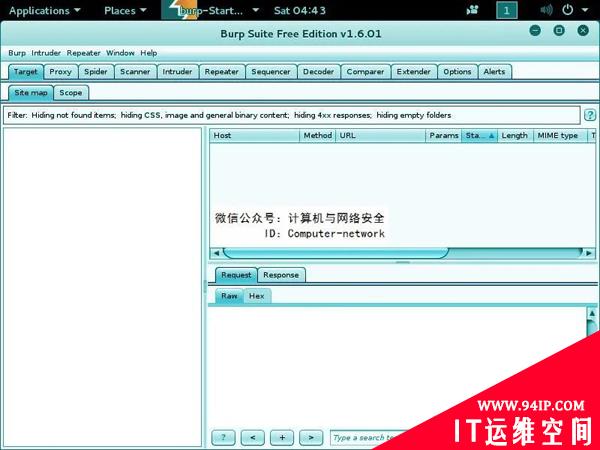Select the Site map sub-tab
The width and height of the screenshot is (600, 450).
[x=31, y=93]
